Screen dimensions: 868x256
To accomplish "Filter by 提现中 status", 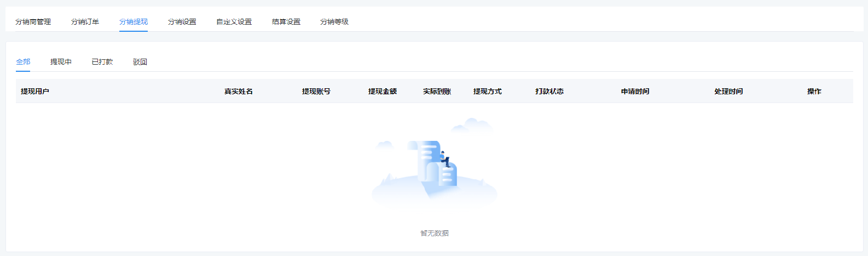I will pos(61,62).
